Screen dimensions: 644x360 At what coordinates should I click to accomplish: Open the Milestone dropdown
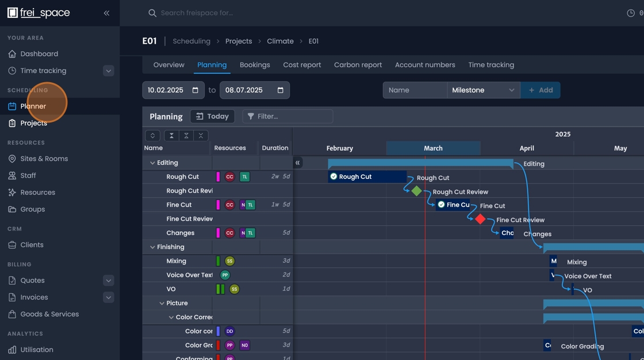pos(483,90)
